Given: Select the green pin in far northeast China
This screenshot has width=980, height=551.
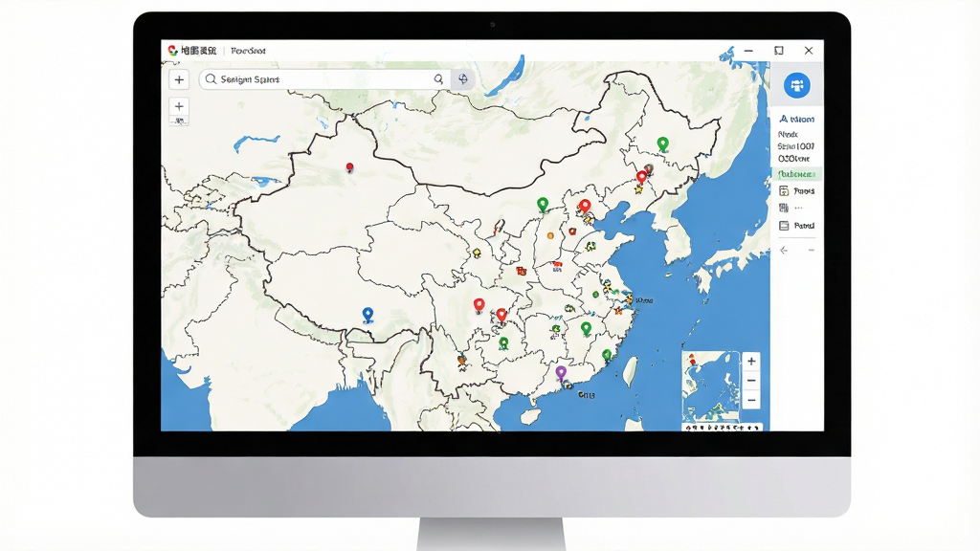Looking at the screenshot, I should (x=663, y=144).
